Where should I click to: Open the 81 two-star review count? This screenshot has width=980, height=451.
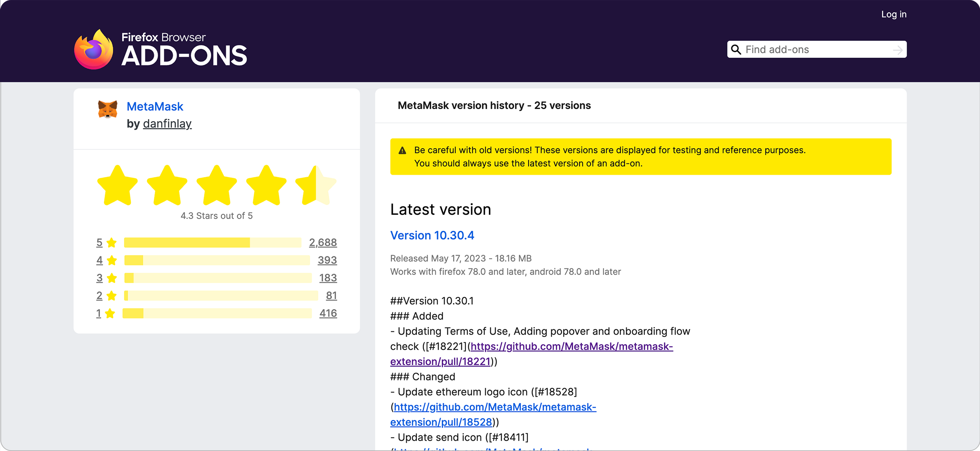(332, 296)
